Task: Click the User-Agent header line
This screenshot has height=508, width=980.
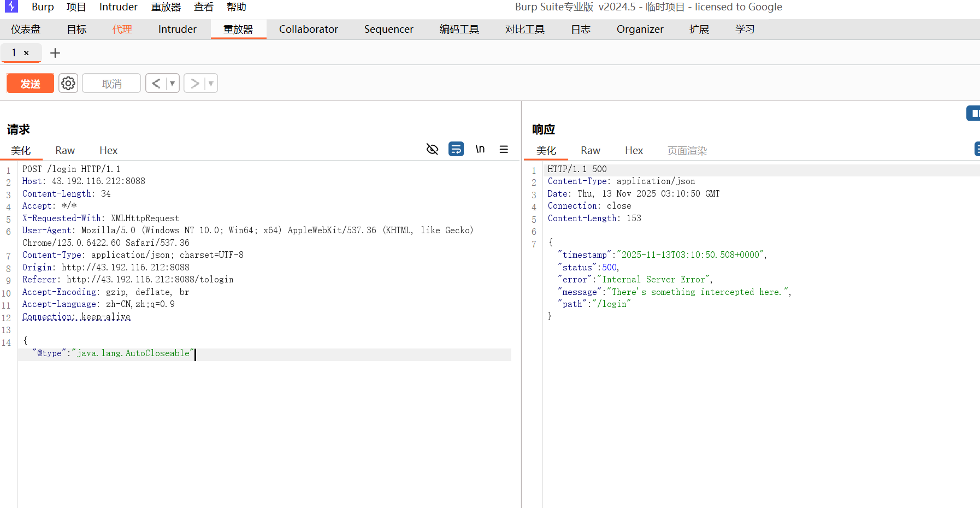Action: [248, 236]
